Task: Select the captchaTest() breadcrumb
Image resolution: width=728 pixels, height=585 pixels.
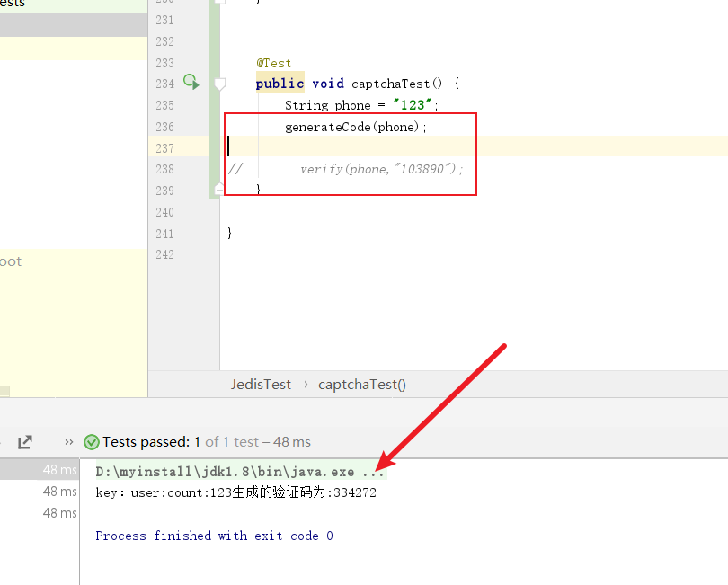Action: [x=362, y=385]
